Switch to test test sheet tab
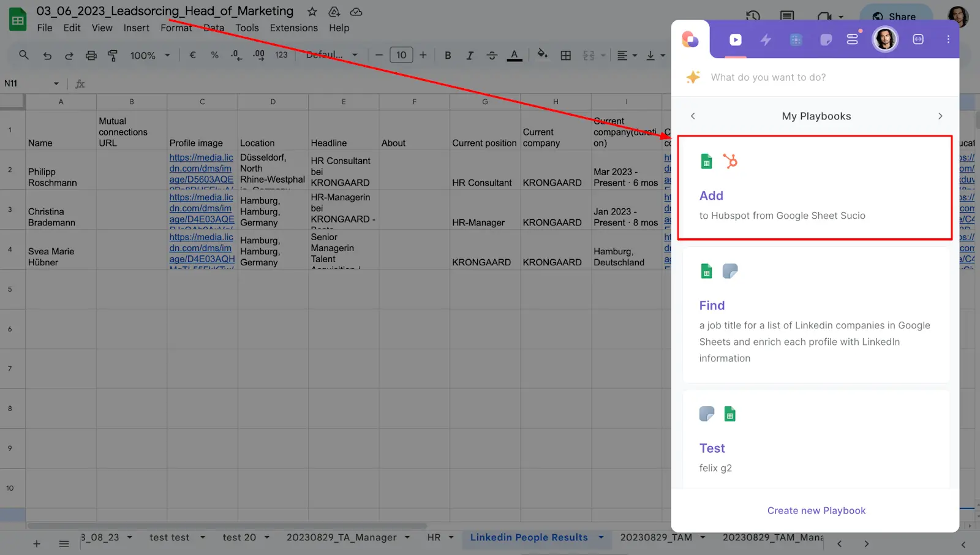This screenshot has height=555, width=980. coord(169,537)
